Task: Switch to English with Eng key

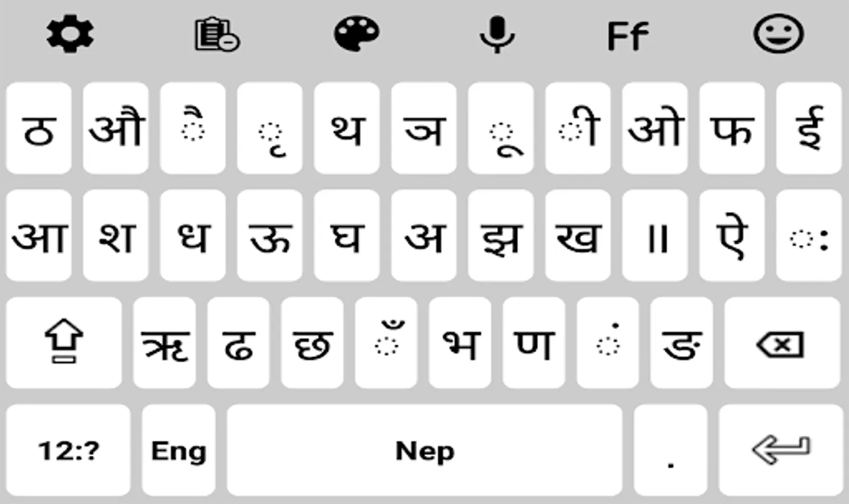Action: point(179,450)
